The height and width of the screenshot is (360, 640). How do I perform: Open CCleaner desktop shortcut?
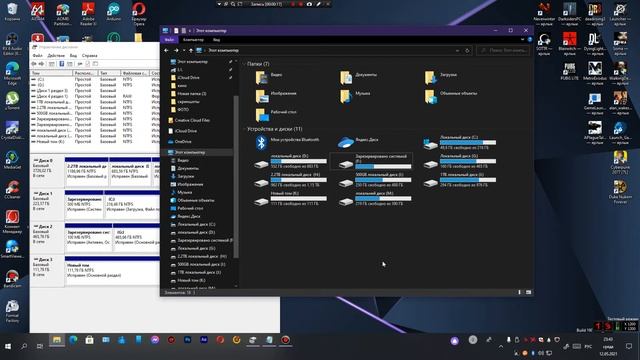point(12,190)
